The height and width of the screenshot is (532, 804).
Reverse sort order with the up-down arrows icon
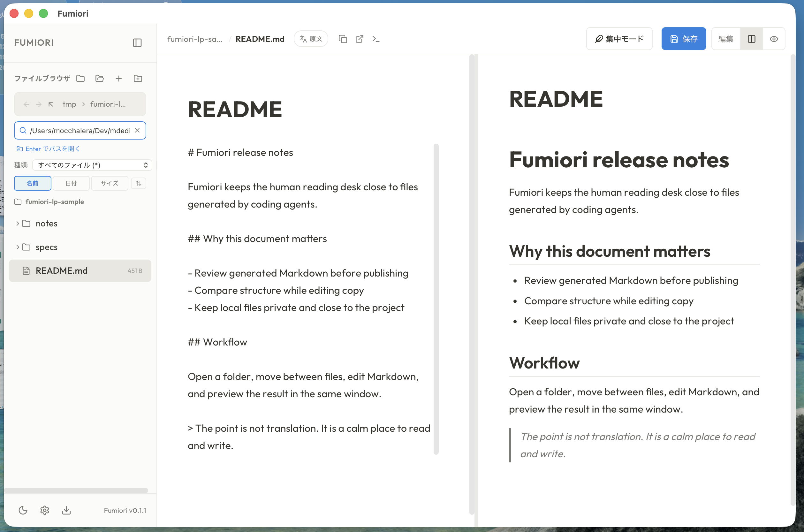(x=138, y=183)
